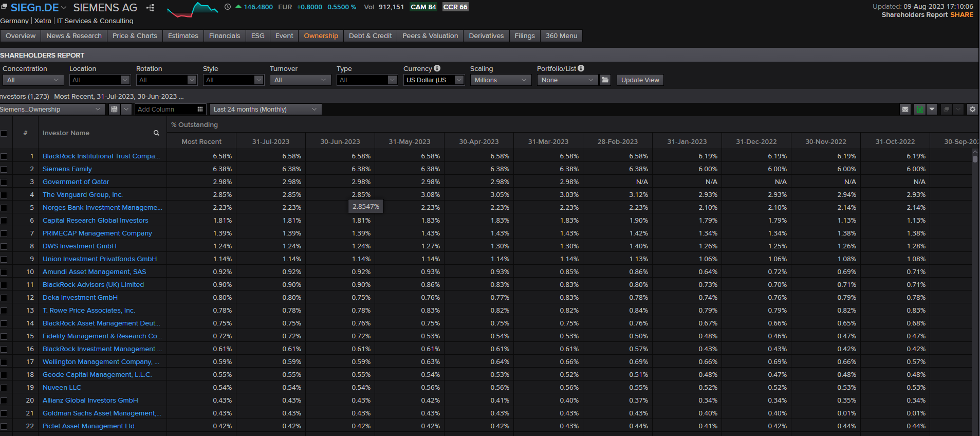Open the Style filter dropdown
The image size is (980, 436).
pyautogui.click(x=233, y=80)
